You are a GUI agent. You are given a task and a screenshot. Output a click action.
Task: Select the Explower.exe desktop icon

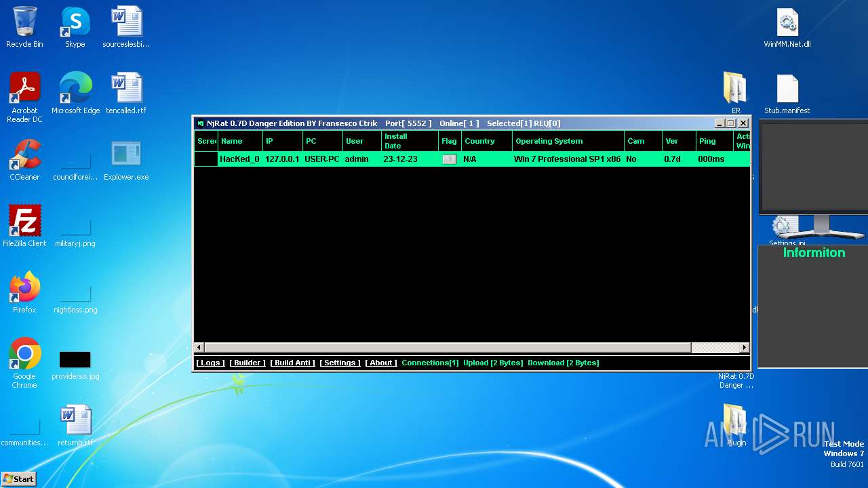coord(126,160)
